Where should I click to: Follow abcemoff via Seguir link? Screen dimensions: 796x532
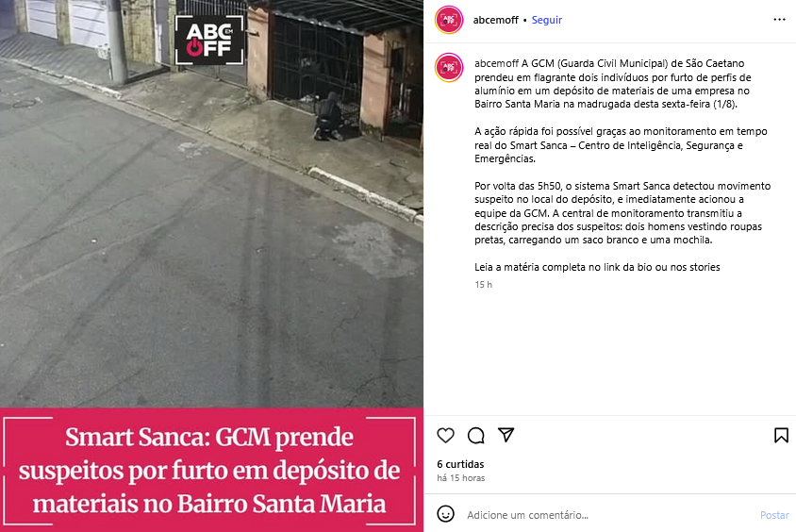[547, 20]
